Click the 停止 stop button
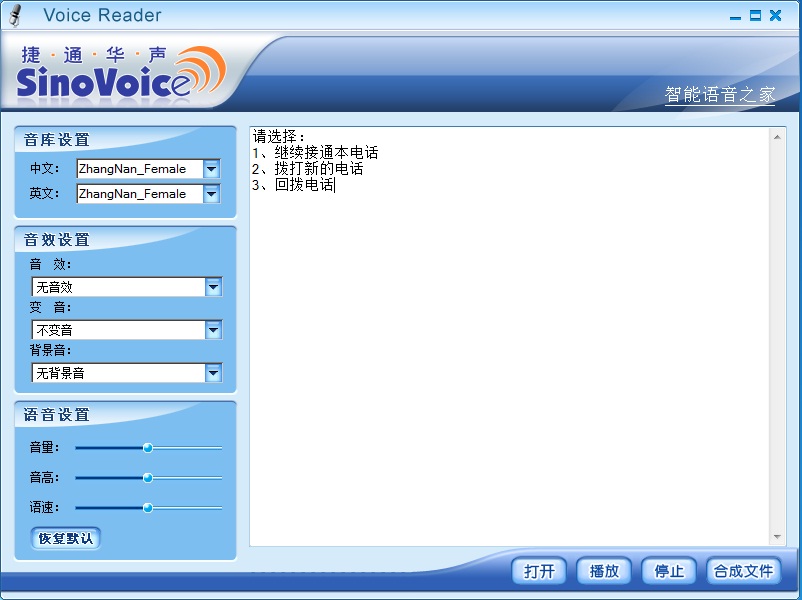 pyautogui.click(x=669, y=570)
